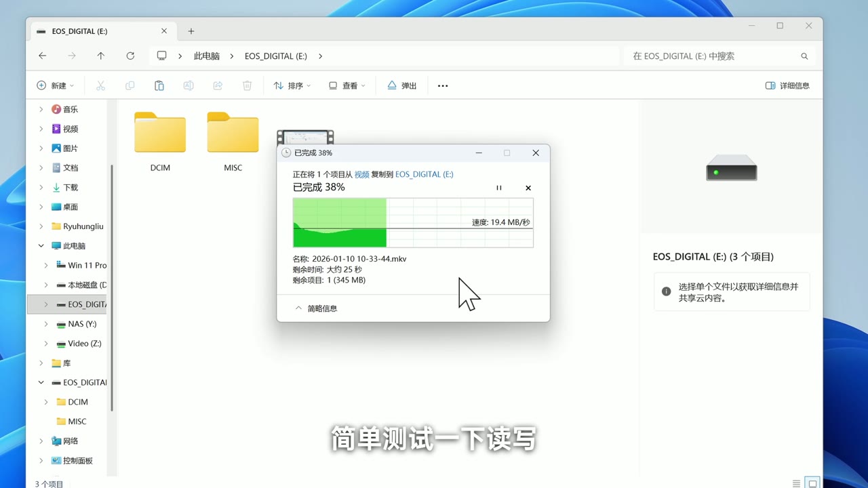Click the share icon in toolbar
The height and width of the screenshot is (488, 868).
tap(218, 85)
